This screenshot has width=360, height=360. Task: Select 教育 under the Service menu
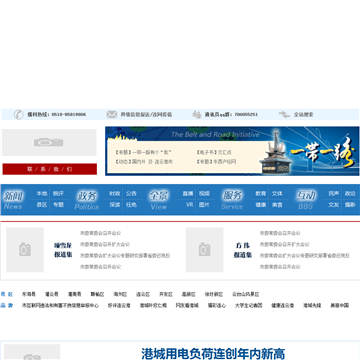(261, 194)
